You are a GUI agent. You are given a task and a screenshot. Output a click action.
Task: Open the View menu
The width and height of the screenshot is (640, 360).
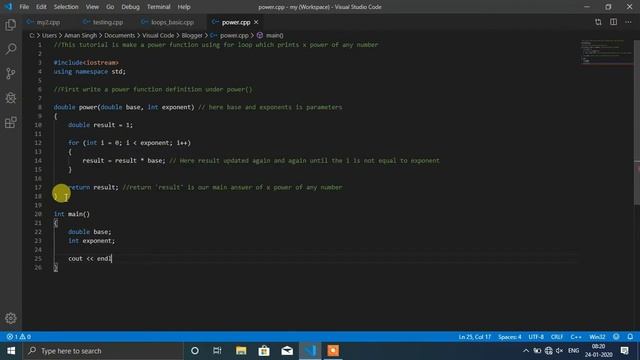[x=92, y=7]
